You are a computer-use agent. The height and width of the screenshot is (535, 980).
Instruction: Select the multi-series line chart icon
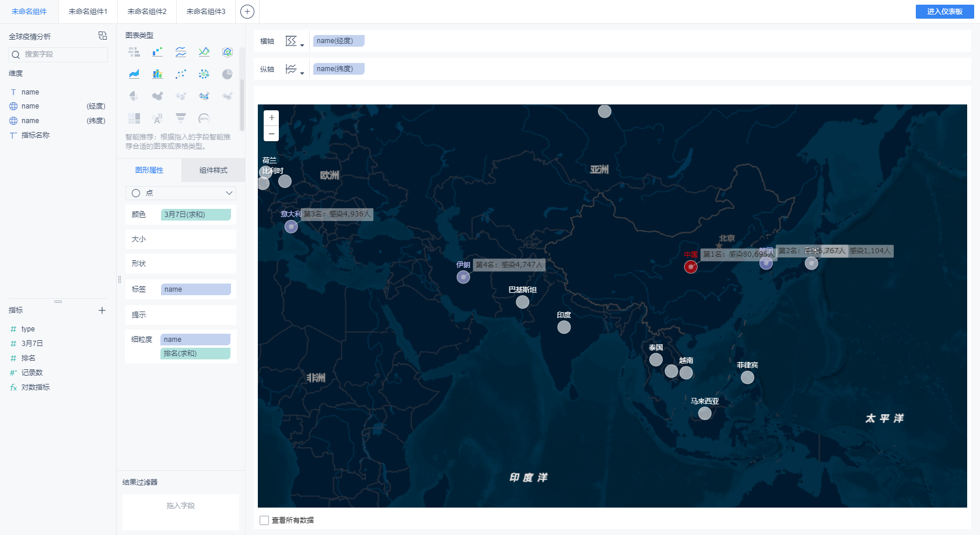(181, 52)
